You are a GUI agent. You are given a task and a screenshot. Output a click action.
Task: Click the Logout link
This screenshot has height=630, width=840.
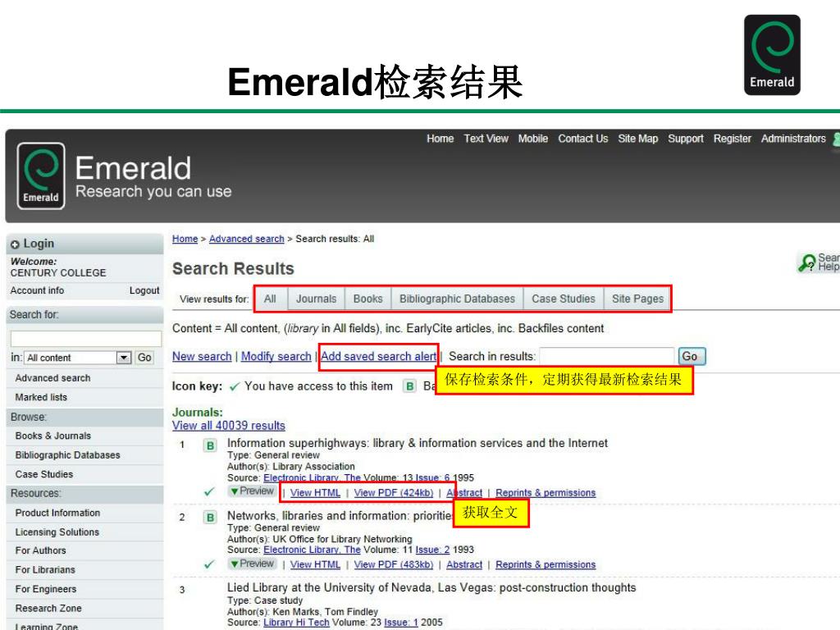pyautogui.click(x=144, y=290)
